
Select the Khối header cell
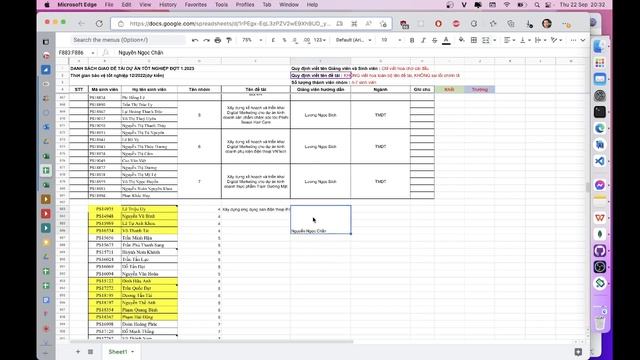449,89
